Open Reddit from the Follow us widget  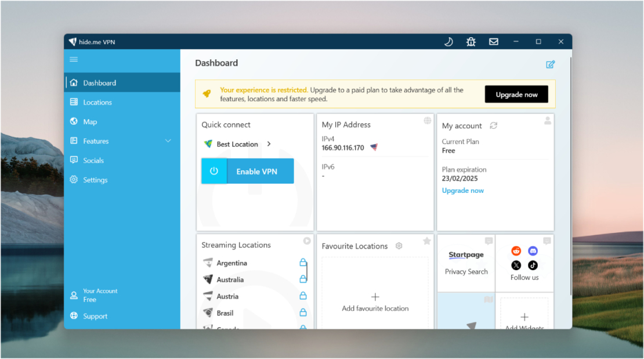(x=516, y=250)
